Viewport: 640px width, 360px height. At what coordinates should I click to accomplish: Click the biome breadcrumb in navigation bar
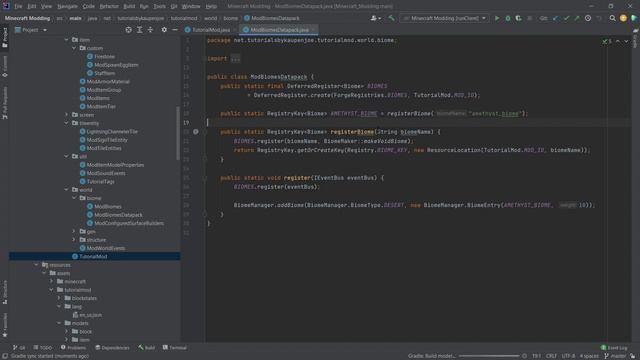[231, 18]
